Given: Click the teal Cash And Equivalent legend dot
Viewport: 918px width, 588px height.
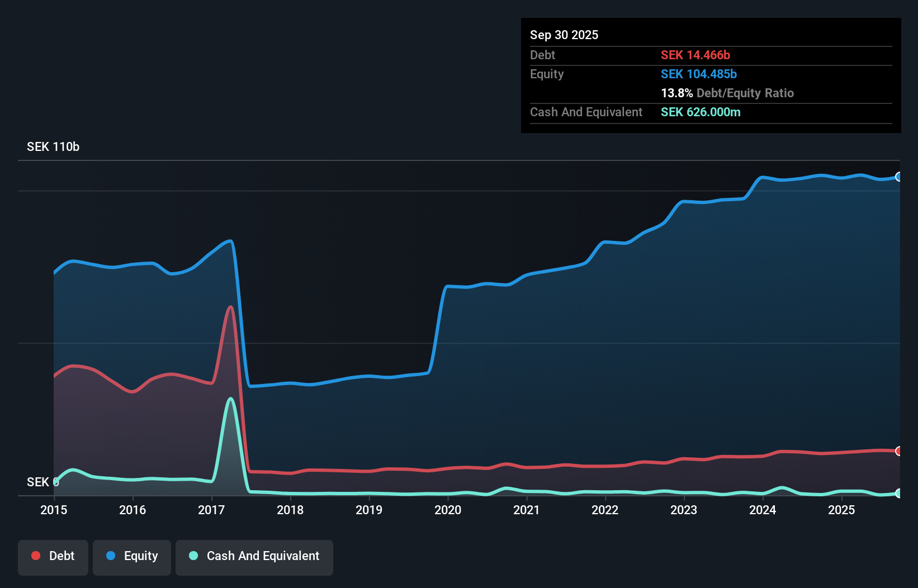Looking at the screenshot, I should (x=193, y=556).
